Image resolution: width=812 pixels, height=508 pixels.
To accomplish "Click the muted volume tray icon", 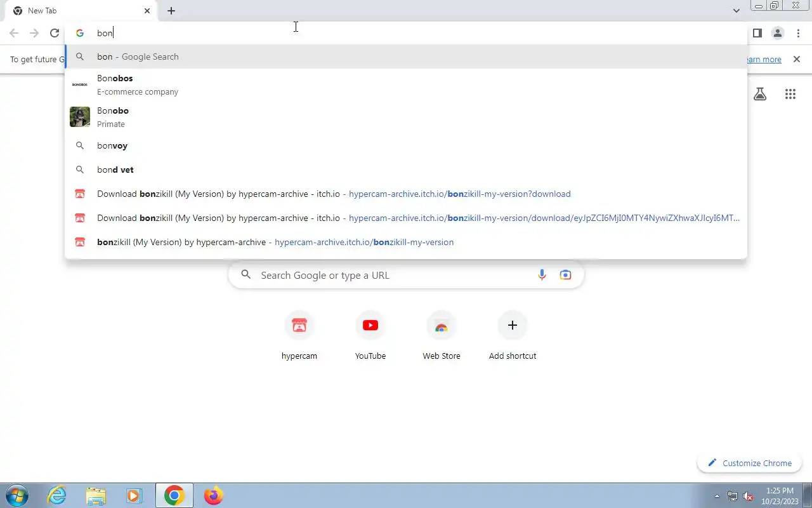I will pos(749,496).
